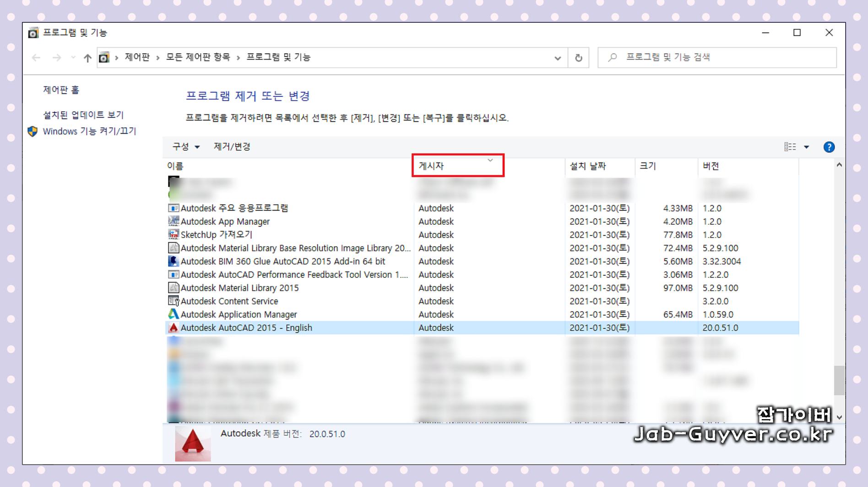Image resolution: width=868 pixels, height=487 pixels.
Task: Click the 제거/변경 button
Action: tap(232, 147)
